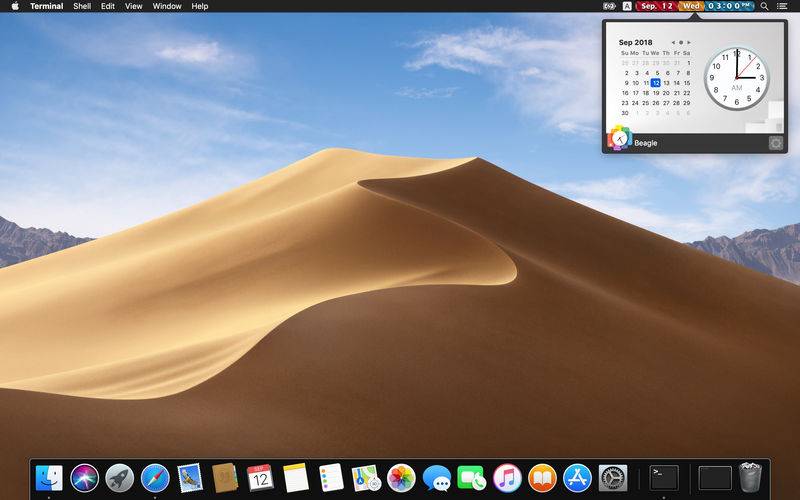
Task: Go to previous month in calendar
Action: coord(673,43)
